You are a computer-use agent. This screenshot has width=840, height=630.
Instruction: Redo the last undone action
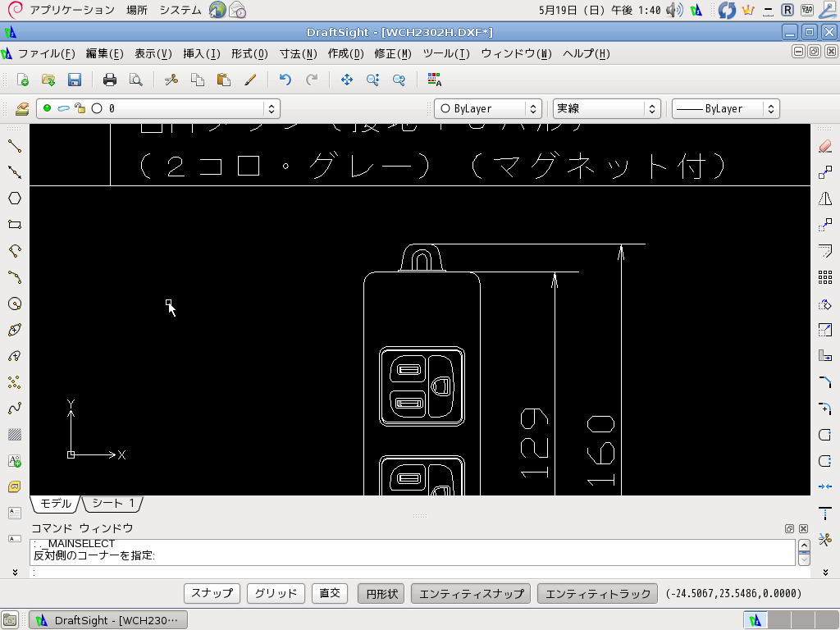point(311,80)
